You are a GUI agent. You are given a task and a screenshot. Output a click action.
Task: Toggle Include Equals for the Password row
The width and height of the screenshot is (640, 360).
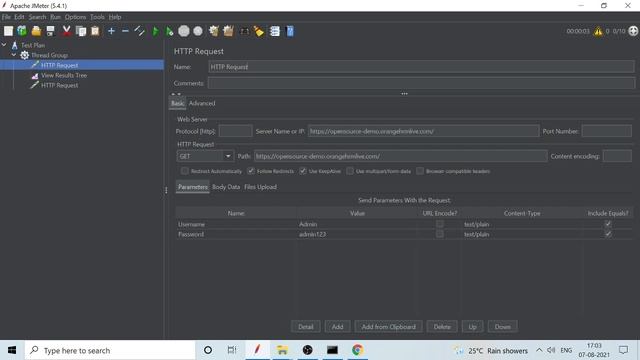tap(608, 234)
